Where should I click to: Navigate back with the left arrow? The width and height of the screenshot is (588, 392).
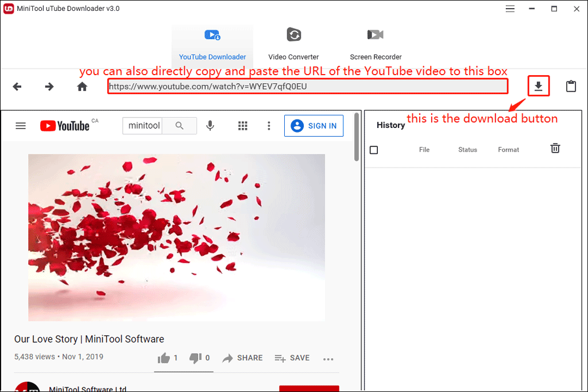(17, 86)
